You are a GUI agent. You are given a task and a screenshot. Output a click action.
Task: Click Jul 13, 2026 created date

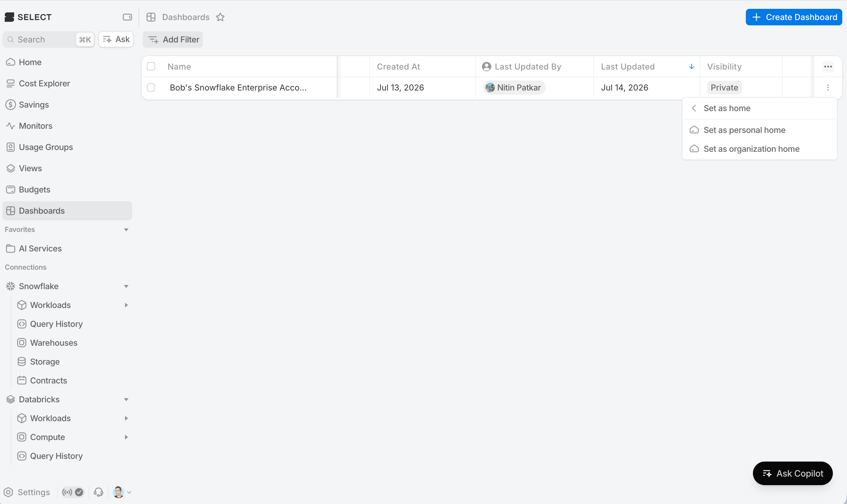(400, 88)
